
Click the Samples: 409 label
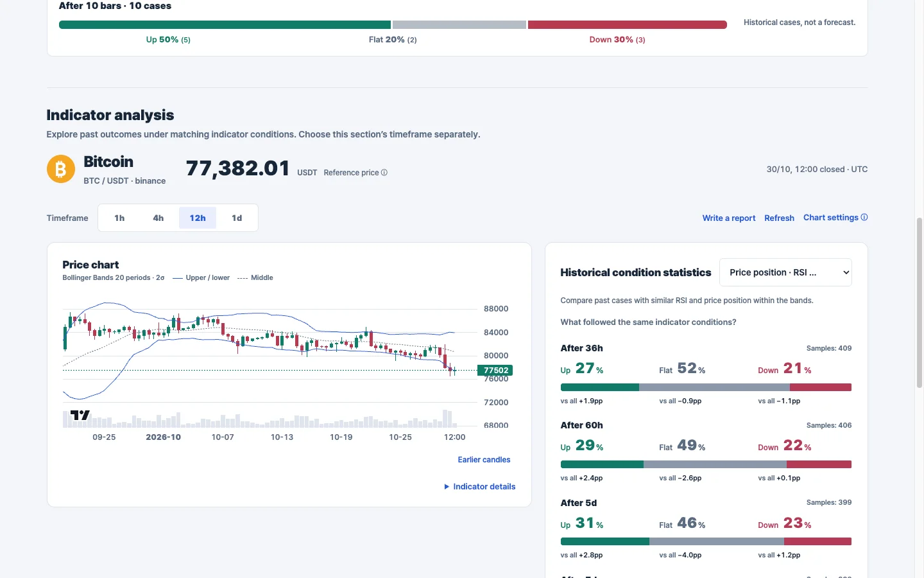(x=829, y=348)
